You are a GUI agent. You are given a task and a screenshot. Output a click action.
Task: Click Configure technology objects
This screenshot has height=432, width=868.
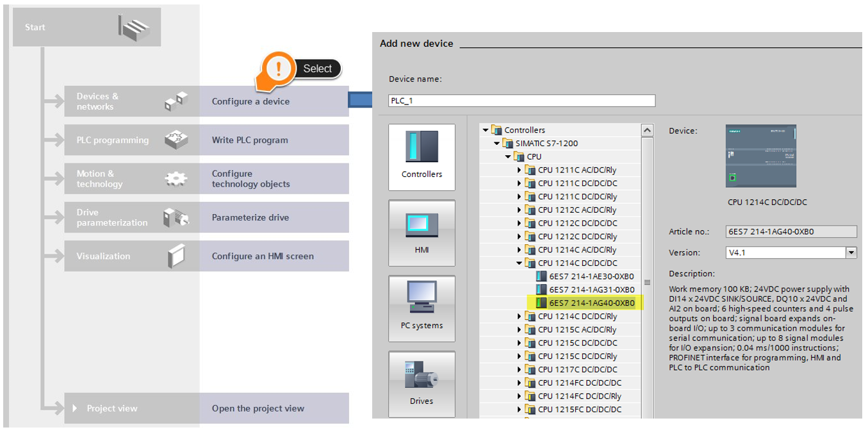[274, 179]
